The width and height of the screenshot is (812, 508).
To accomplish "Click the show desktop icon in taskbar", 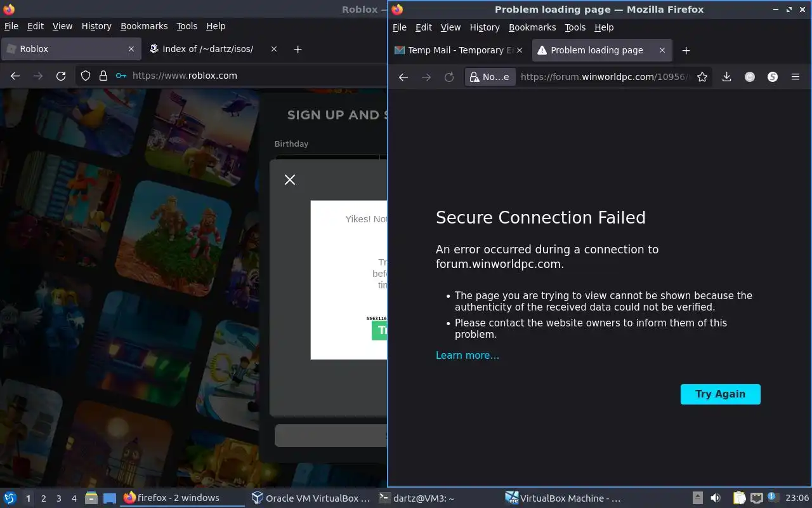I will pyautogui.click(x=109, y=498).
